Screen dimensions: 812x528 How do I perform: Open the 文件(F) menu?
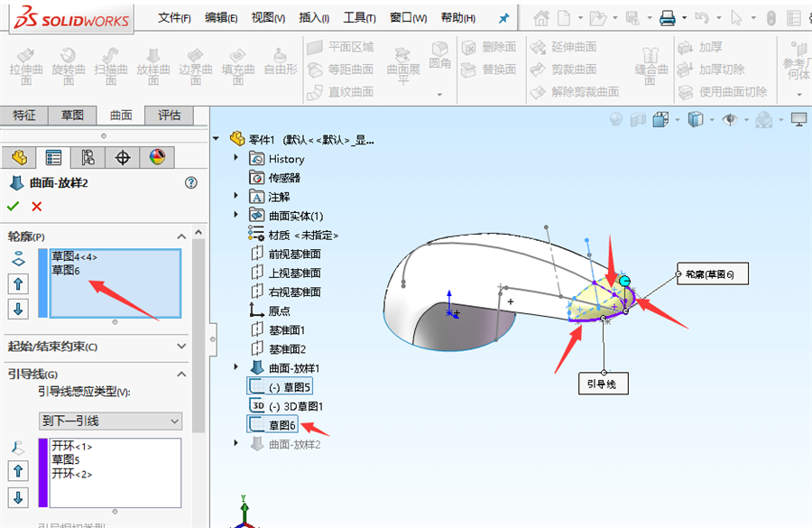point(174,18)
